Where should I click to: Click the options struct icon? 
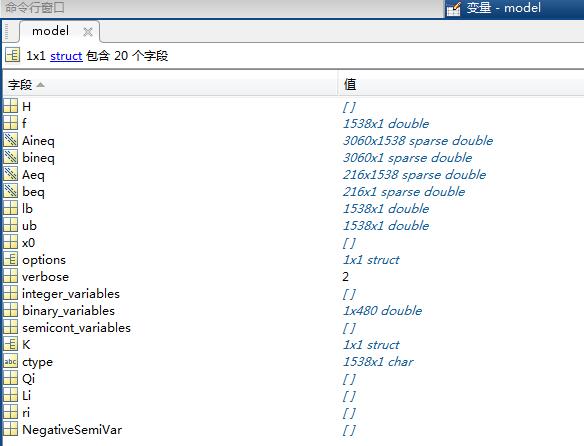[x=10, y=259]
